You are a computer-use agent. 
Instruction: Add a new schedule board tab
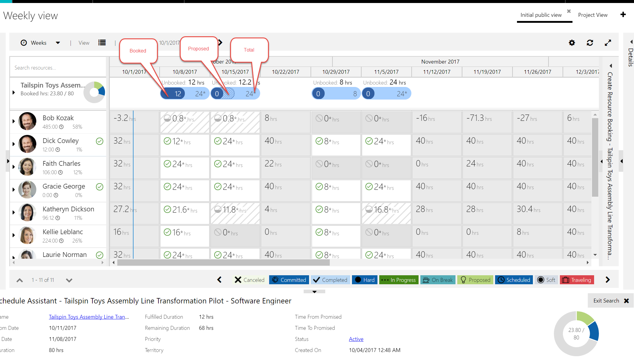point(623,15)
